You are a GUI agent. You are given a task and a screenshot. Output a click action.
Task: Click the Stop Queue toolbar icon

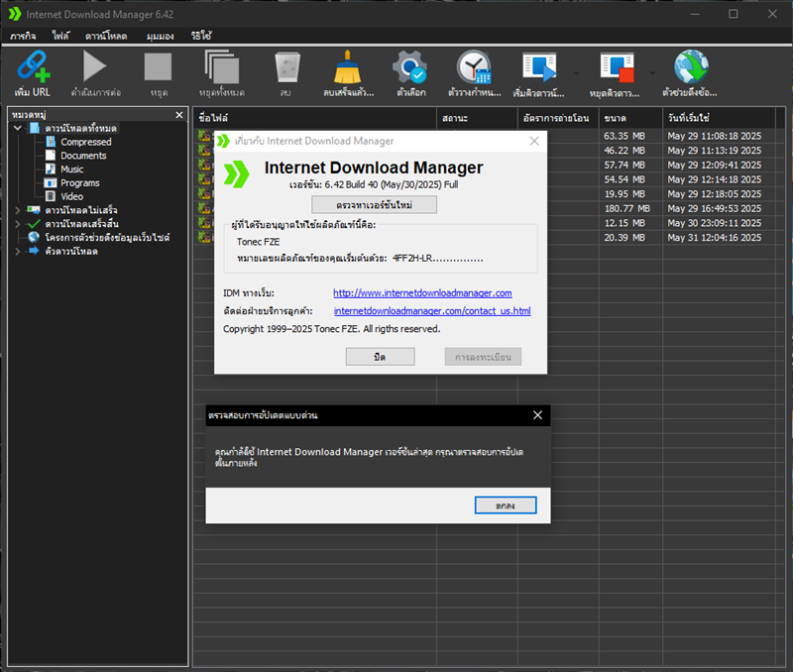[x=617, y=66]
